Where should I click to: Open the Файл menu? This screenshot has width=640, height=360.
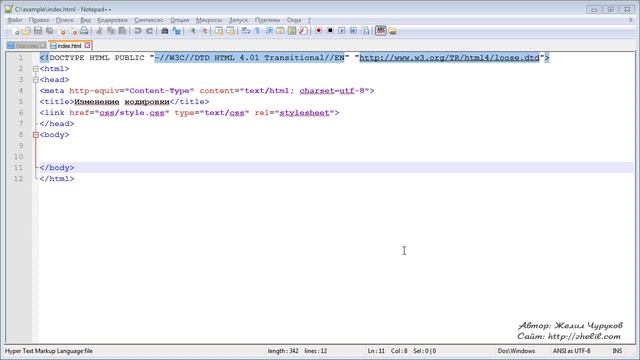15,20
